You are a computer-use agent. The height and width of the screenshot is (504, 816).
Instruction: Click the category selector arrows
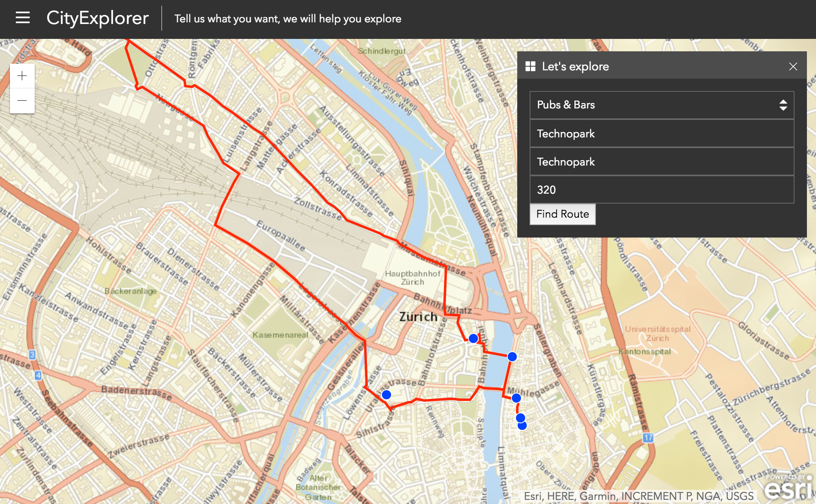pos(783,105)
